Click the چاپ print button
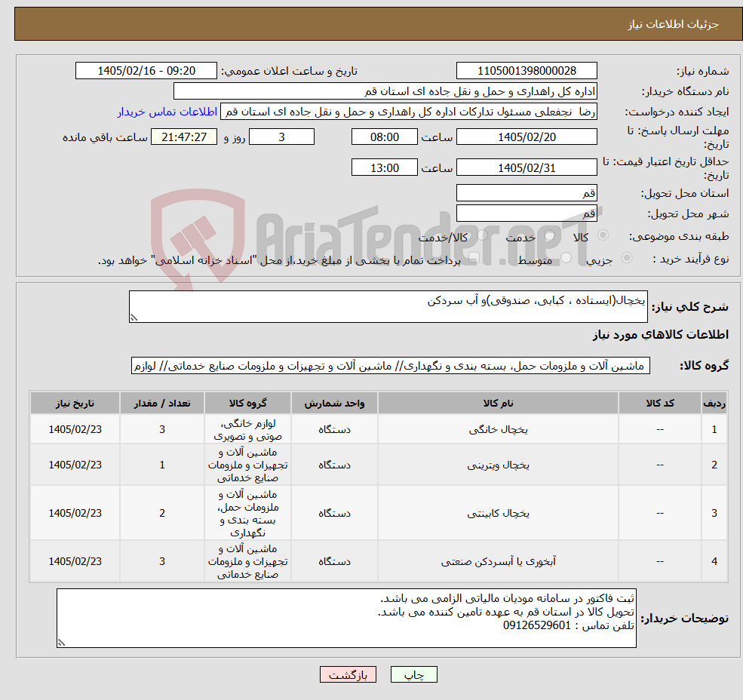The image size is (743, 700). 413,674
